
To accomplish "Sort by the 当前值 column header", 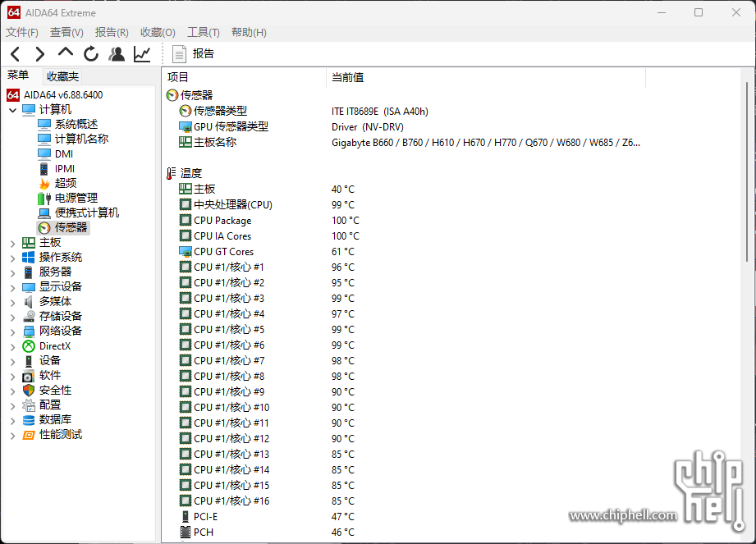I will [486, 77].
